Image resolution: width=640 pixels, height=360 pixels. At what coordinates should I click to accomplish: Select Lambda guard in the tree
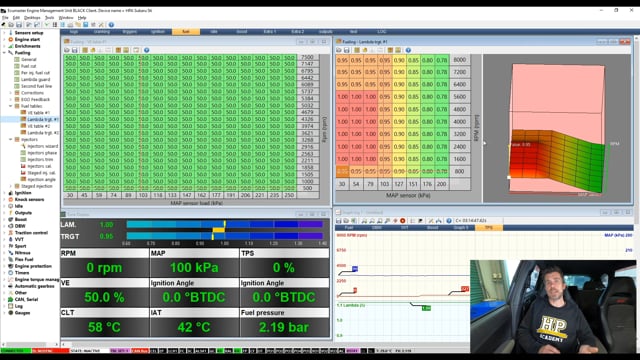pos(36,80)
